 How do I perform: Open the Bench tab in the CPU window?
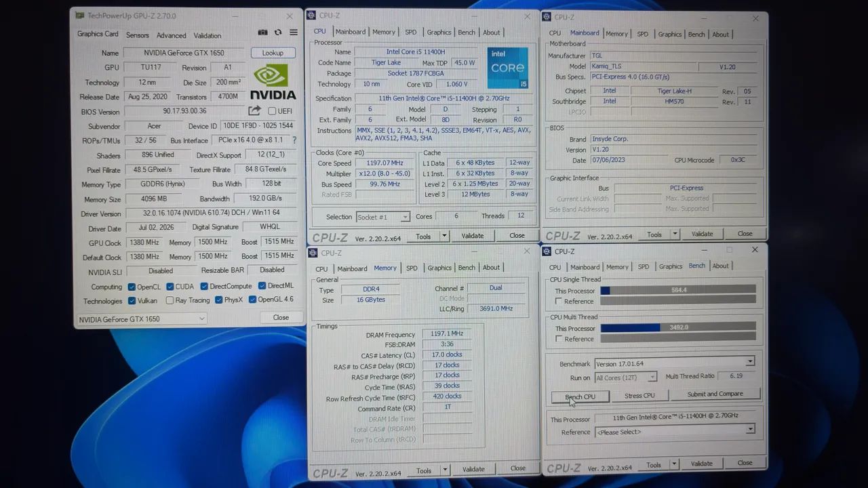click(x=467, y=33)
